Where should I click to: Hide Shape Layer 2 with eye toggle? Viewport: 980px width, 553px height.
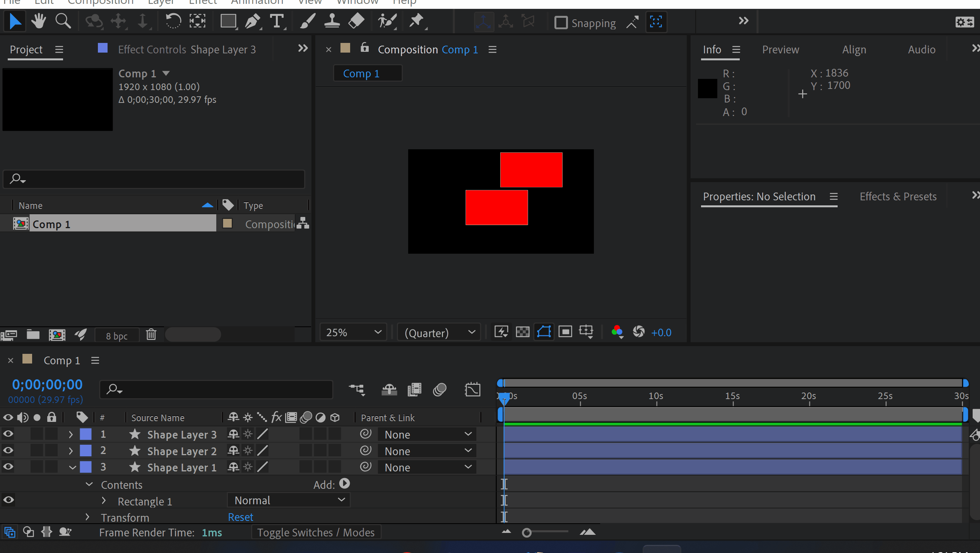coord(8,450)
